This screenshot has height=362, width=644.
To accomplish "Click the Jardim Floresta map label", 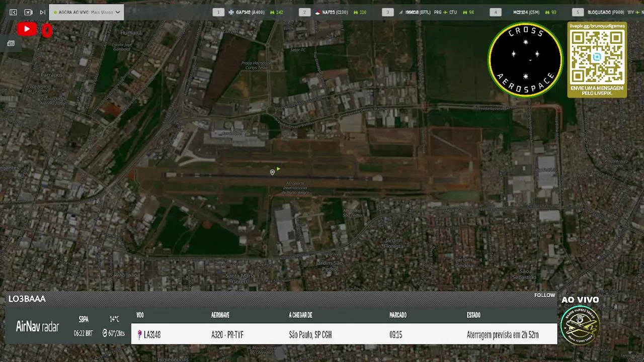I will coord(393,243).
